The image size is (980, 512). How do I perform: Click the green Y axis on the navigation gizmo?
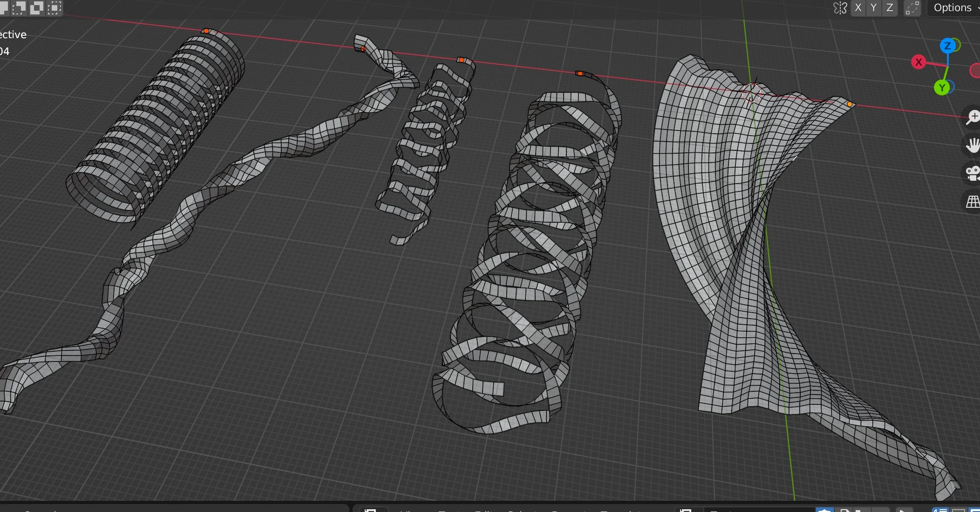[x=942, y=88]
